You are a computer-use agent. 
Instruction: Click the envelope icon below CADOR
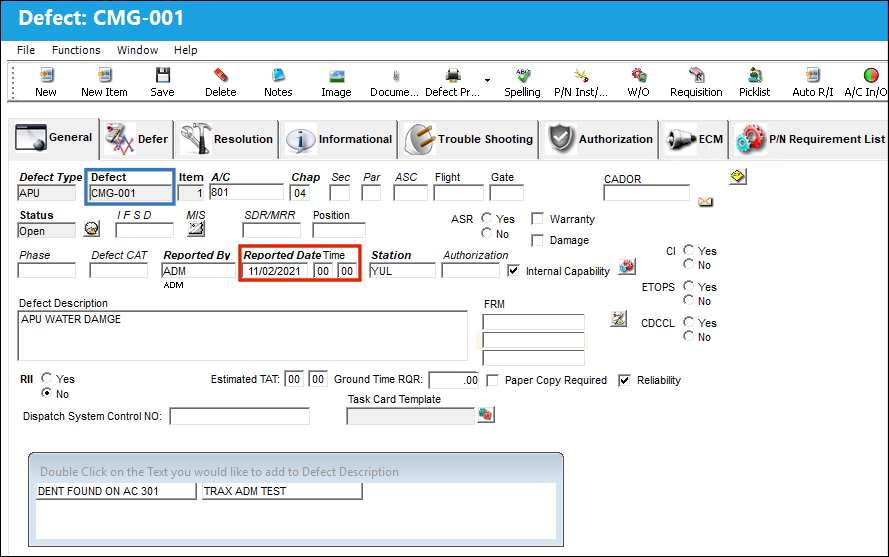[x=705, y=201]
